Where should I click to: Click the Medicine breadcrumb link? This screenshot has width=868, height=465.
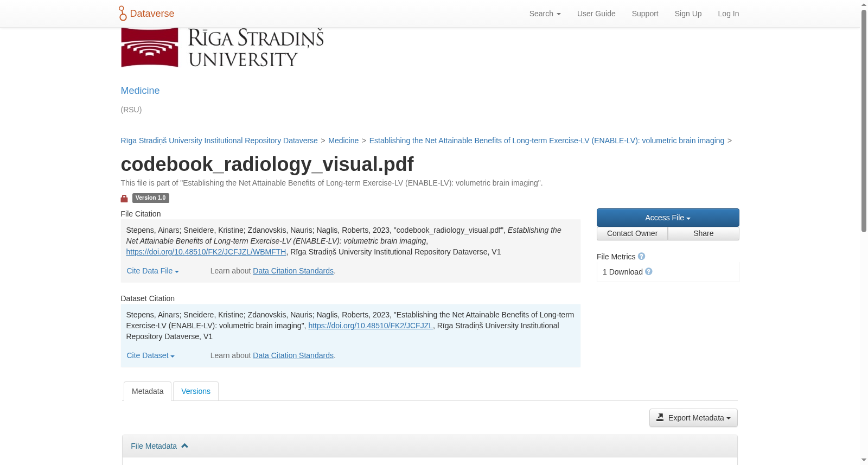click(343, 141)
